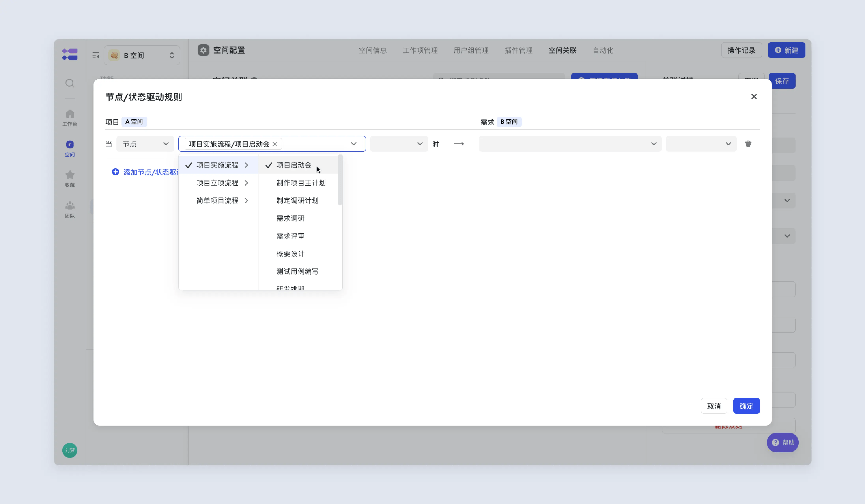Click the B 空间 avatar icon
The height and width of the screenshot is (504, 865).
point(114,55)
